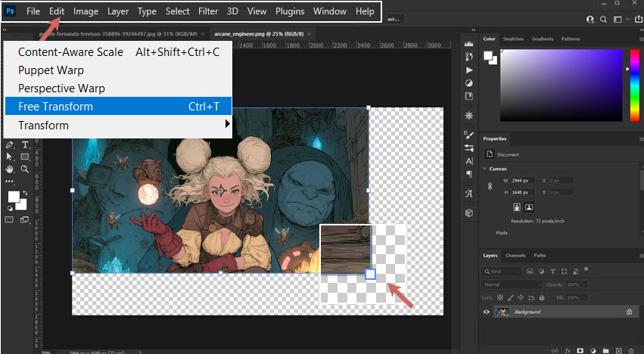Open the Paragraph panel icon
This screenshot has height=354, width=644.
(x=469, y=174)
